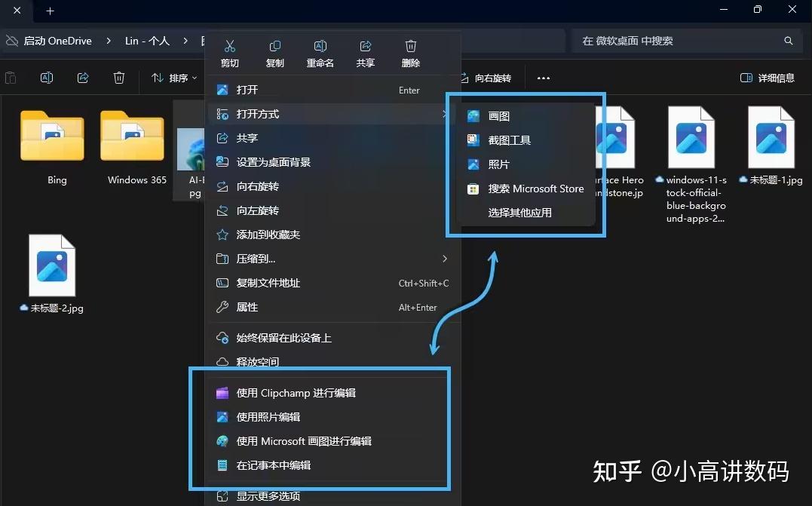Select windows-11-stock-official-blue-background file
This screenshot has width=812, height=506.
click(691, 164)
